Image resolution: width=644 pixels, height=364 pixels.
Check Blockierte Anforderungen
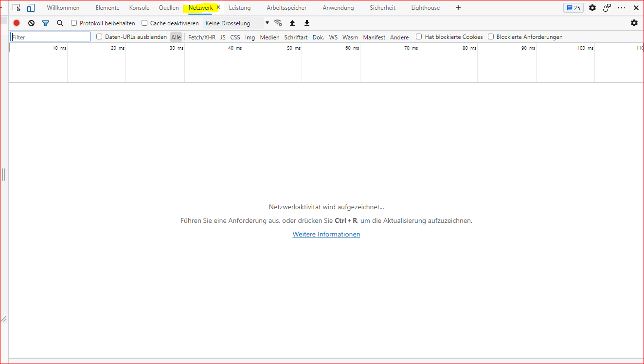(x=491, y=36)
